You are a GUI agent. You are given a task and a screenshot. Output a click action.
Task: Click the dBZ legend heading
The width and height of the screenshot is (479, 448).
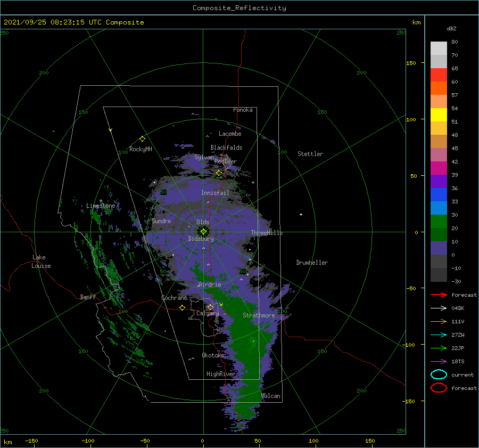[451, 28]
